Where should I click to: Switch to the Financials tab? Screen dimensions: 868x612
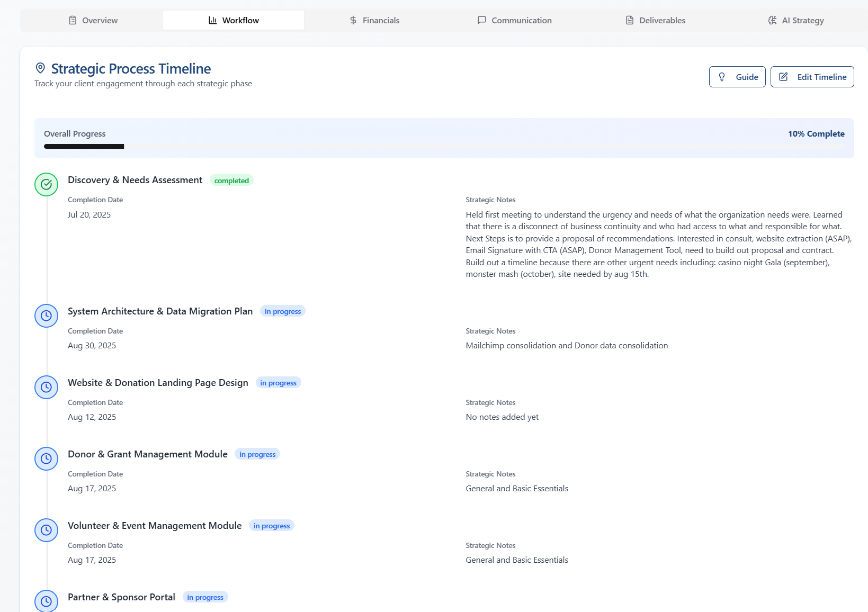click(x=374, y=20)
